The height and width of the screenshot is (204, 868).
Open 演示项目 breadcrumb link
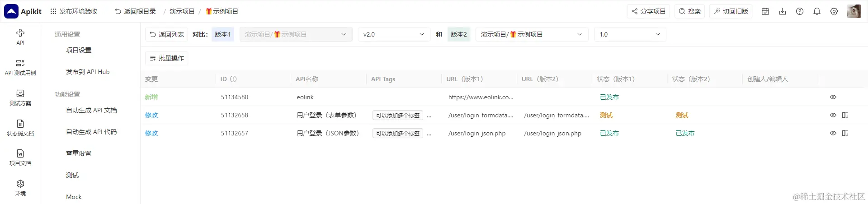point(182,11)
